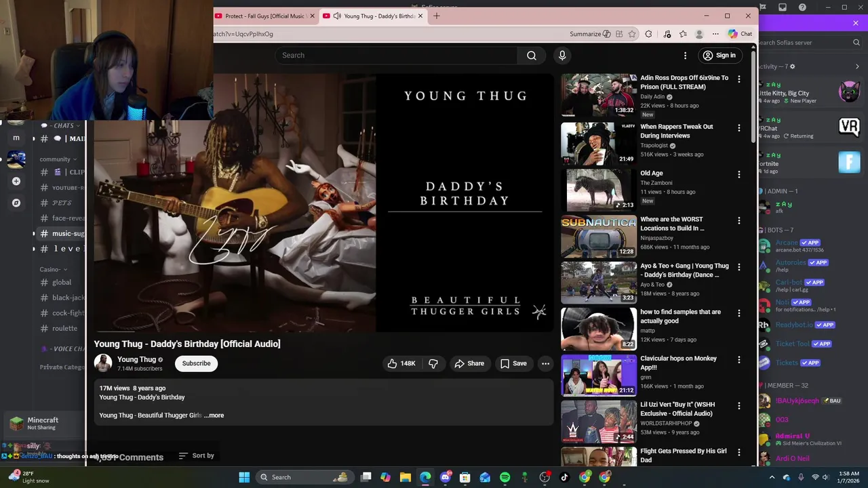The width and height of the screenshot is (868, 488).
Task: Subscribe to Young Thug channel
Action: click(x=196, y=363)
